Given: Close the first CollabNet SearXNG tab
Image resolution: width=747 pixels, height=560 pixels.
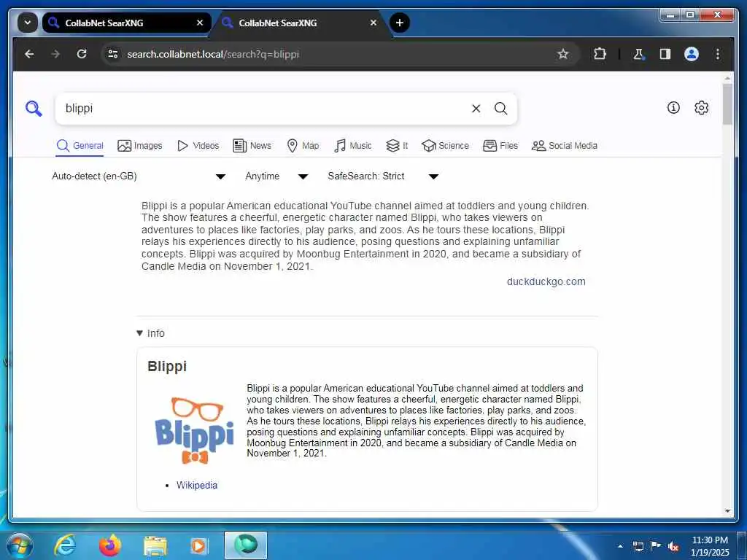Looking at the screenshot, I should [x=200, y=23].
